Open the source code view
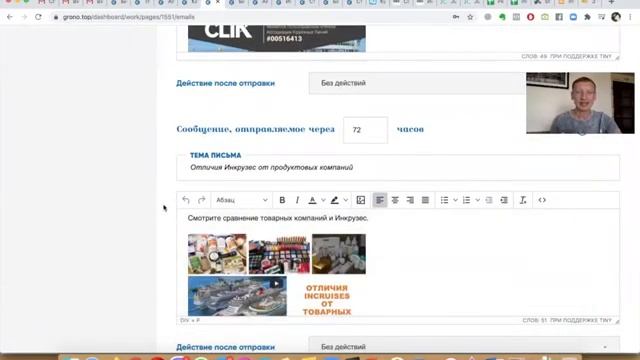Viewport: 640px width, 360px height. click(542, 200)
